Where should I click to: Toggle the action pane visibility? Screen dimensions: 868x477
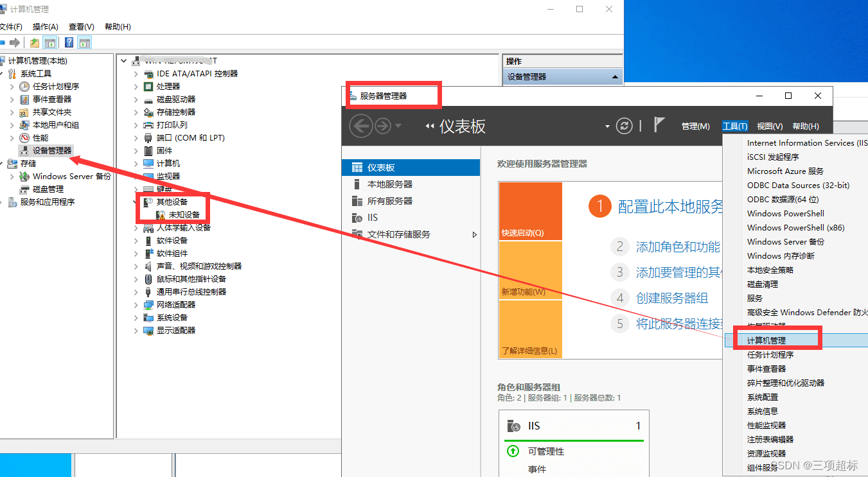[x=84, y=42]
